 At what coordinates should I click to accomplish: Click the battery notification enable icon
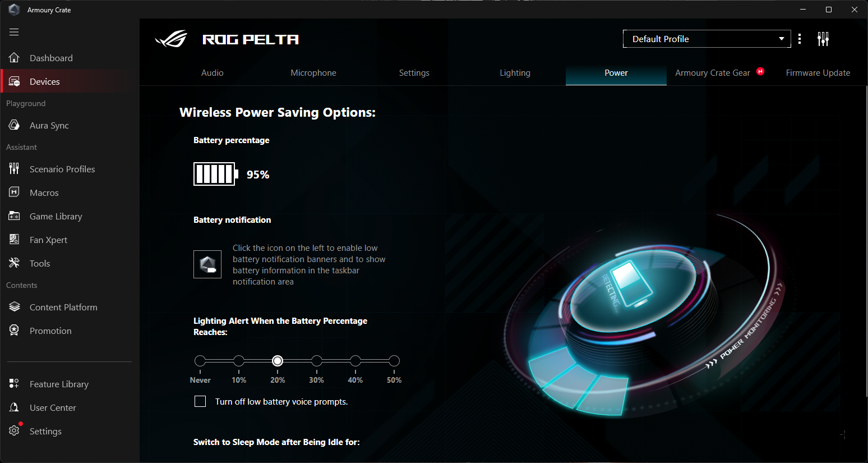click(207, 264)
